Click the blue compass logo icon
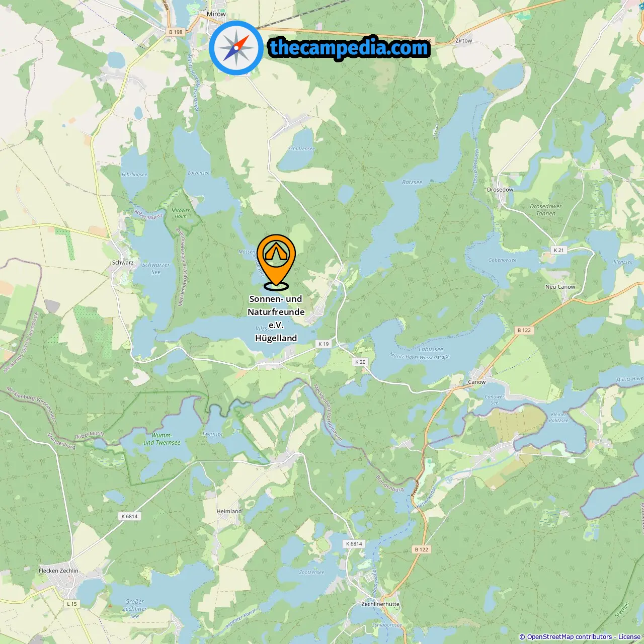644x644 pixels. point(236,48)
